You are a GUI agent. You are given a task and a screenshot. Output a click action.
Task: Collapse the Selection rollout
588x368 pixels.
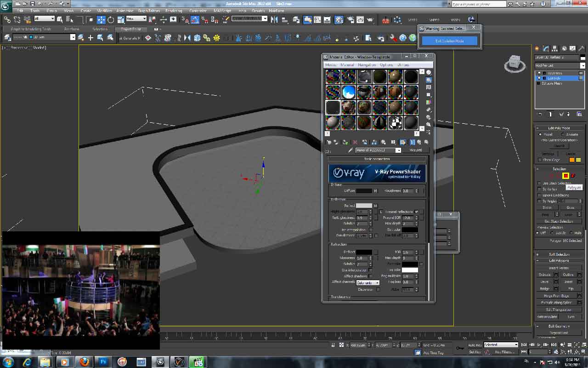[x=560, y=169]
